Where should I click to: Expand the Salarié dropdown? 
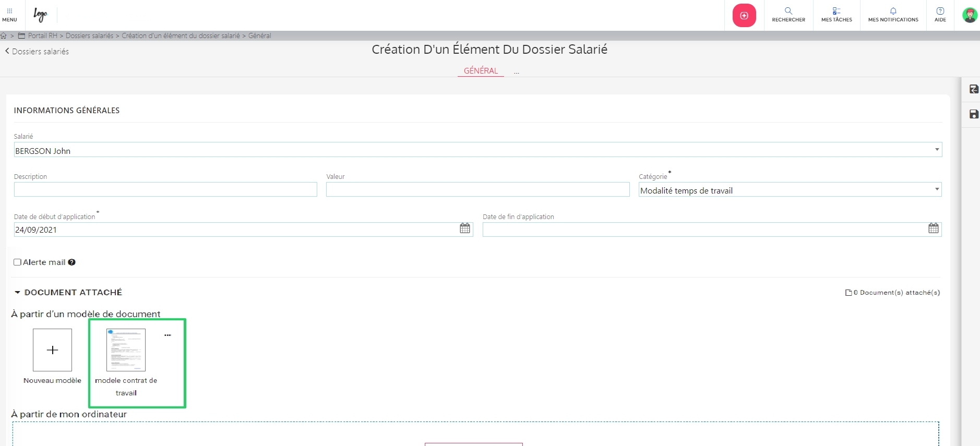pyautogui.click(x=937, y=150)
